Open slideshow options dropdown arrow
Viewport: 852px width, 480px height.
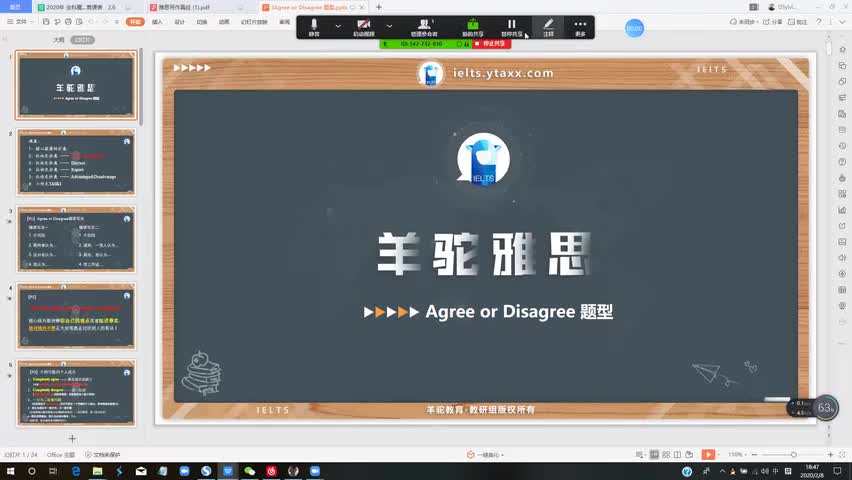click(719, 454)
